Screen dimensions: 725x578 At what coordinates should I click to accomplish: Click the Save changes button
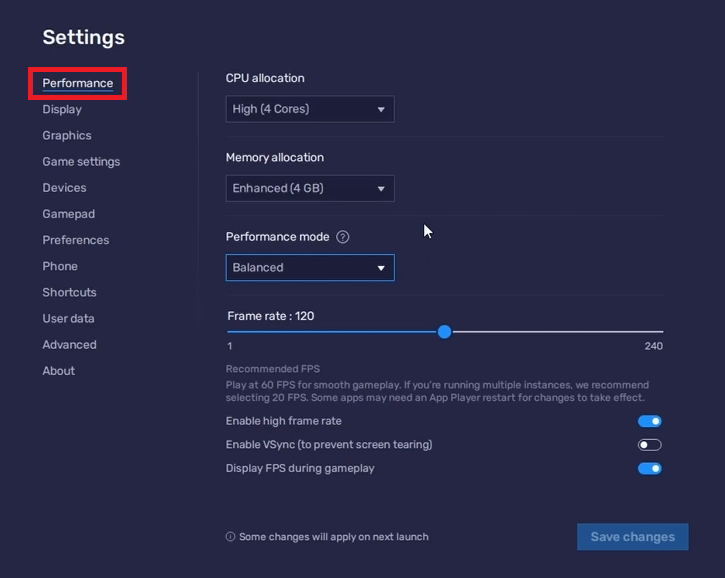pyautogui.click(x=632, y=537)
